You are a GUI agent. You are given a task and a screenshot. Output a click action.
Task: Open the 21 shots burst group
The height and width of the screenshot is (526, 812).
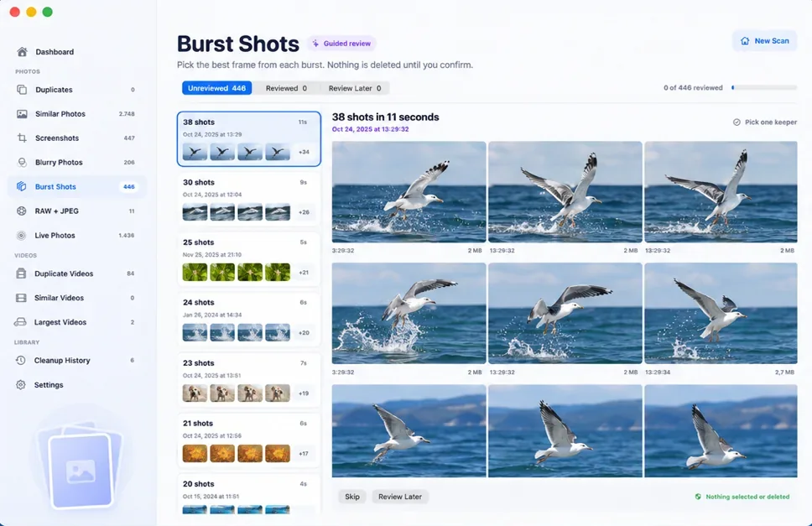248,440
